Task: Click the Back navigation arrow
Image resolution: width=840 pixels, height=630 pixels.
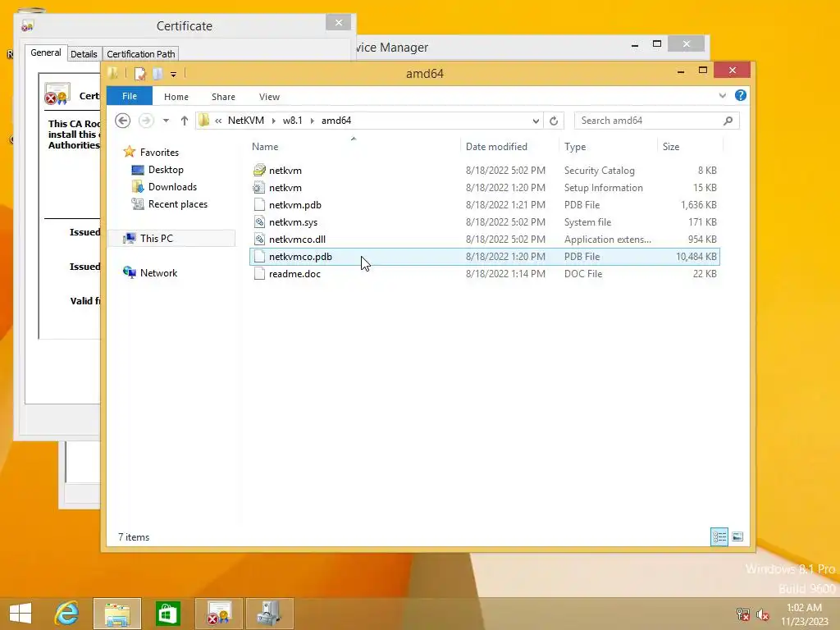Action: (x=123, y=121)
